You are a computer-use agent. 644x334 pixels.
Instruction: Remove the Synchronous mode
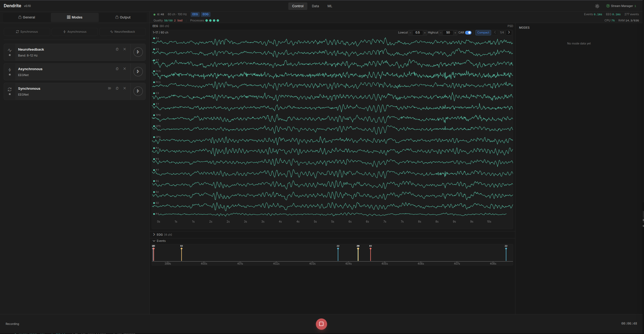125,88
